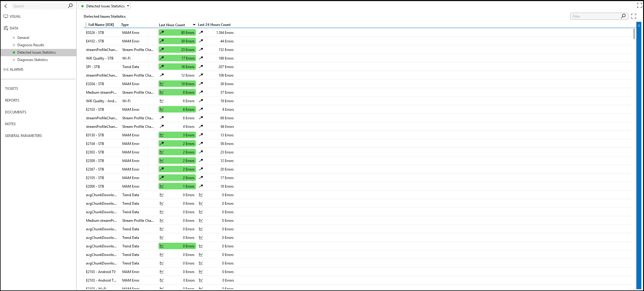Image resolution: width=644 pixels, height=291 pixels.
Task: Click the top-right window fullscreen icon
Action: pos(639,5)
